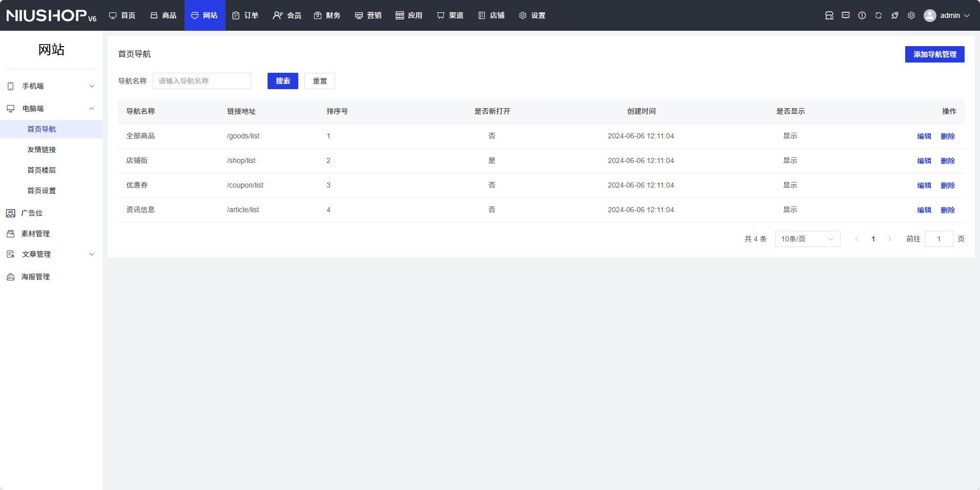The width and height of the screenshot is (980, 490).
Task: Open the 订单 top menu
Action: (246, 15)
